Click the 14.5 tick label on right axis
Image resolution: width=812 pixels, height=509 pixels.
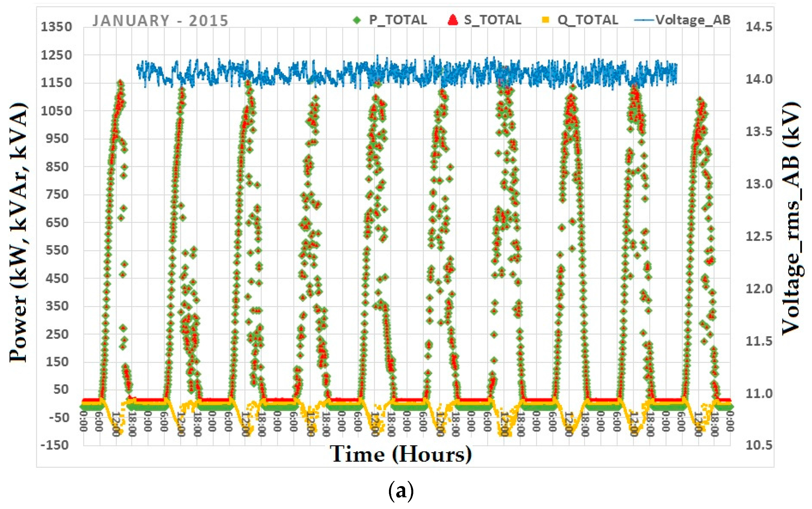tap(759, 27)
